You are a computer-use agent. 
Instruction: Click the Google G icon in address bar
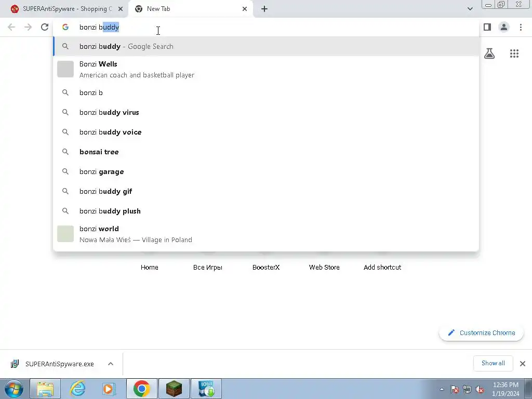pos(65,27)
